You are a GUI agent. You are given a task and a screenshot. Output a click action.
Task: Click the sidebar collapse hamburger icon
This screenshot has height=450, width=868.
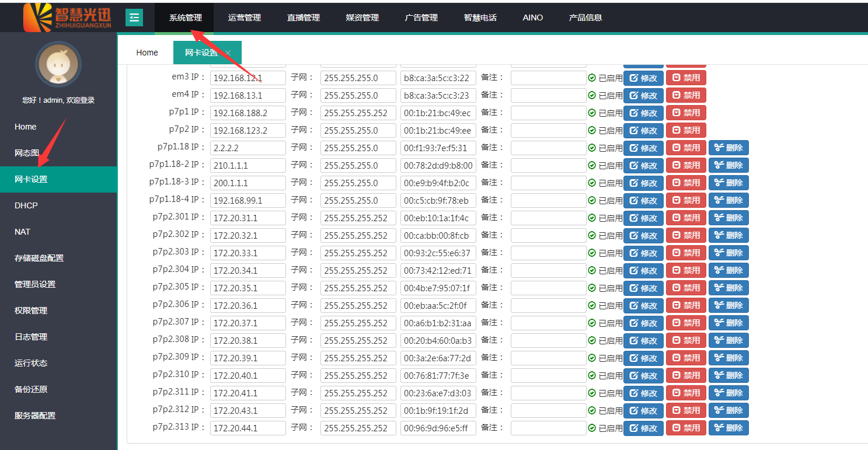(x=134, y=18)
